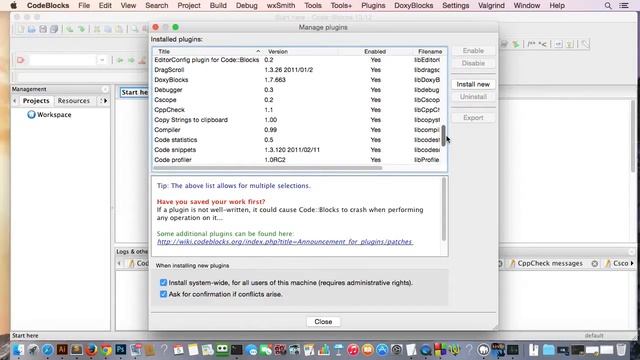Select the Copy Strings to clipboard row

[x=298, y=120]
